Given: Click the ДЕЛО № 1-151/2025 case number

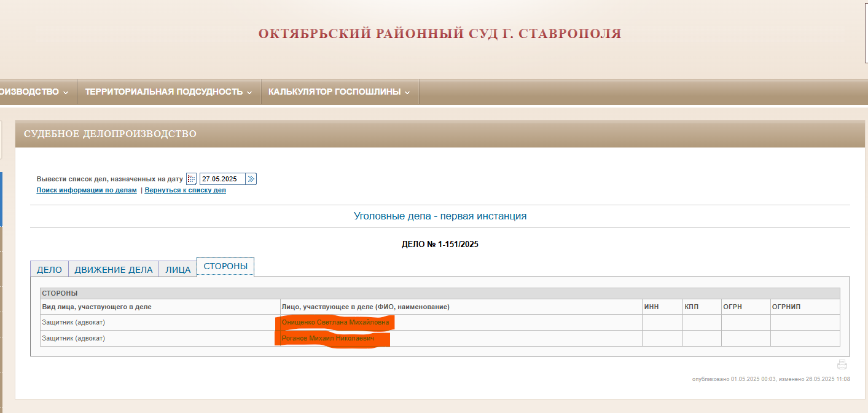Looking at the screenshot, I should coord(440,245).
